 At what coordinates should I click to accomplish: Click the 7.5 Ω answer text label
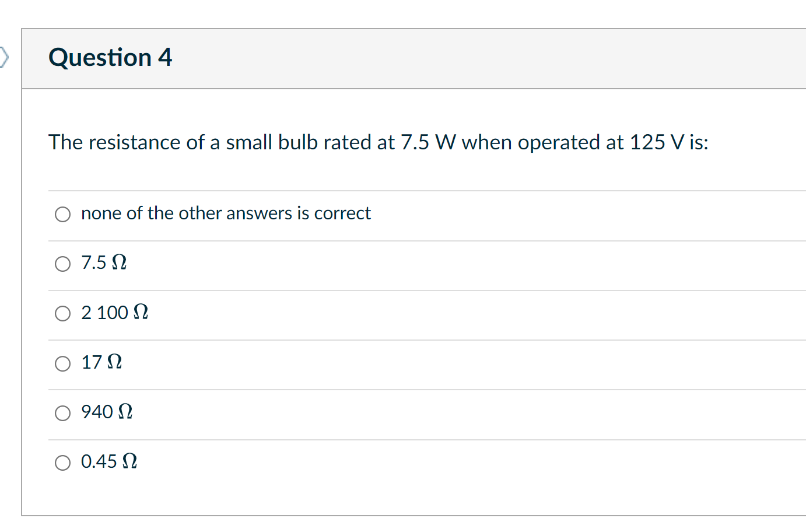103,262
